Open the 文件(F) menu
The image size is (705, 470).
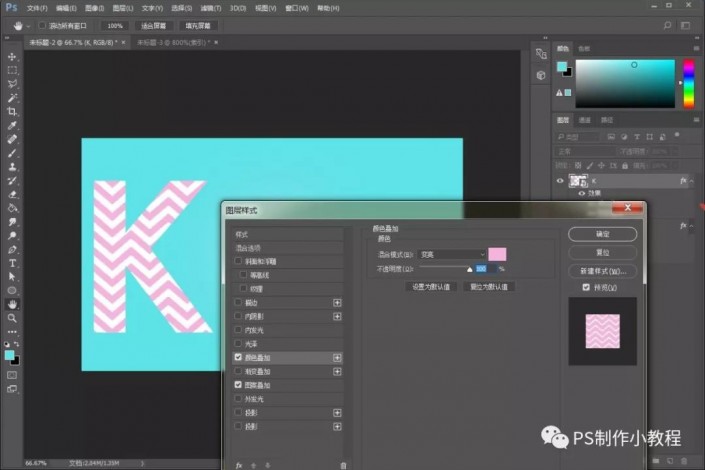(37, 8)
